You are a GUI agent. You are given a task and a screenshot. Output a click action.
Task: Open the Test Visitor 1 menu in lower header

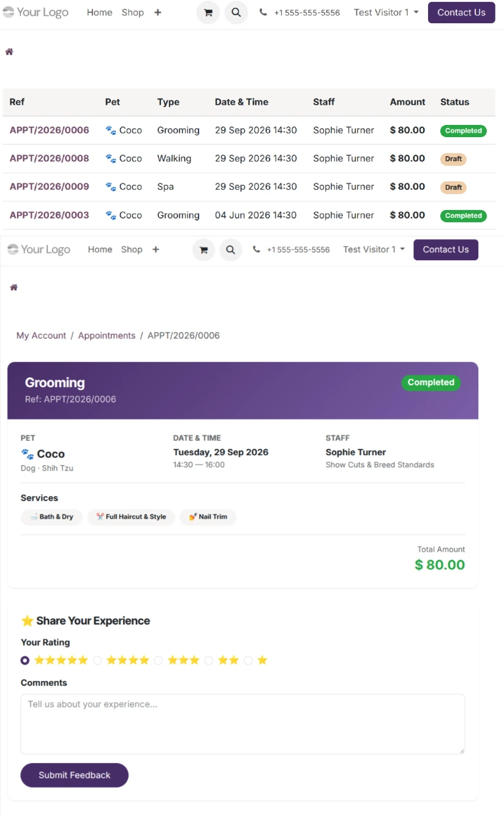(x=374, y=250)
